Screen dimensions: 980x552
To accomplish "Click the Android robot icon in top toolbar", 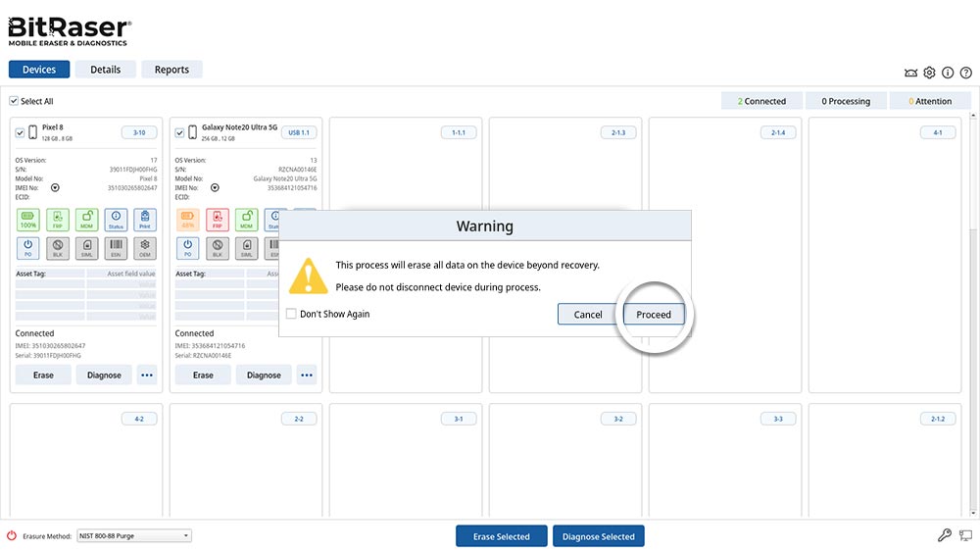I will click(910, 74).
